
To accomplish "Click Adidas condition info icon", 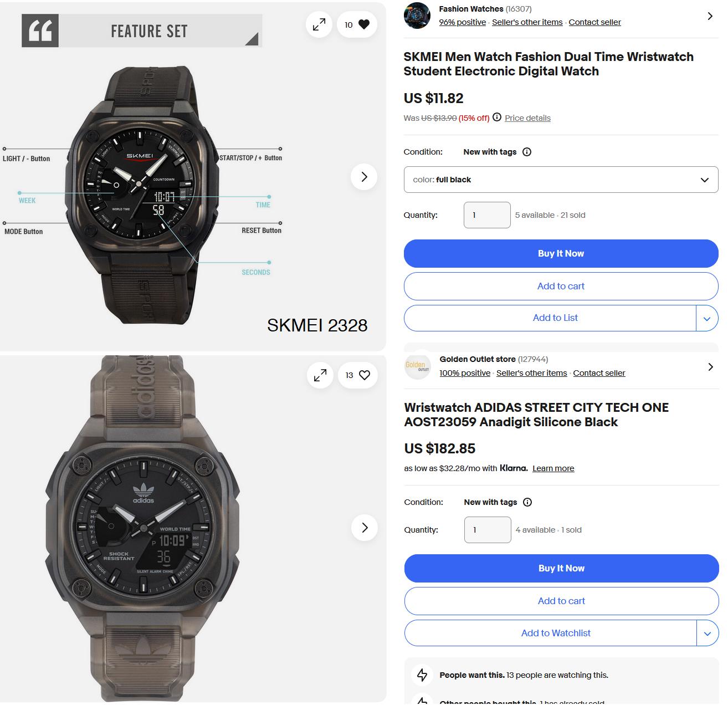I will [x=527, y=502].
